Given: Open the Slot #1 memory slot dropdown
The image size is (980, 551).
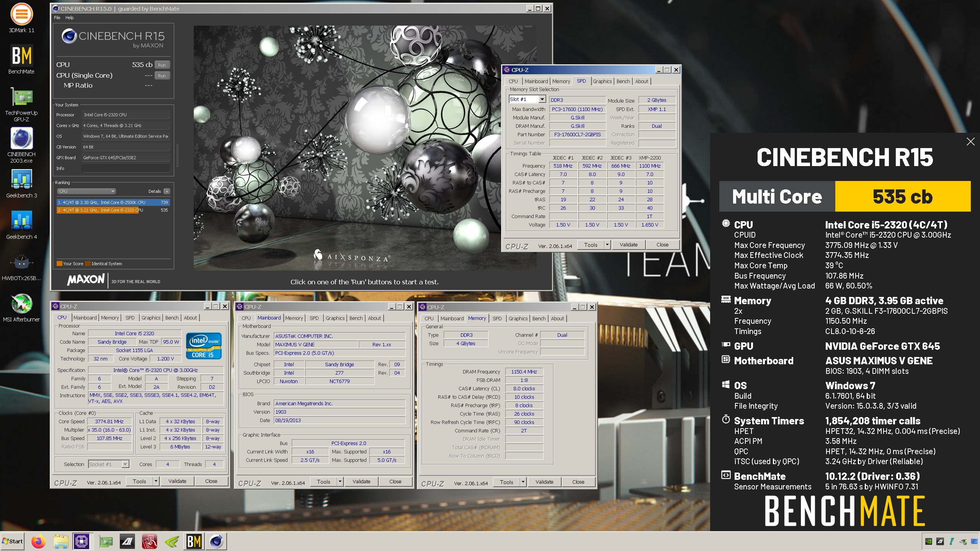Looking at the screenshot, I should tap(542, 99).
